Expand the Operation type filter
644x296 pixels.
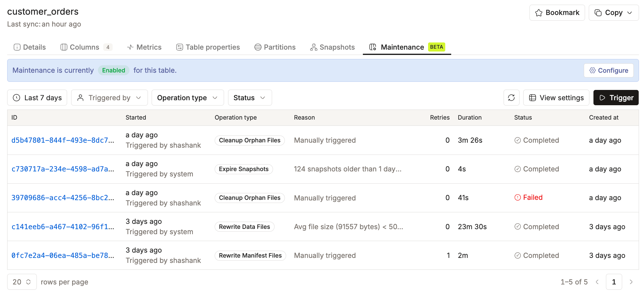(x=188, y=98)
